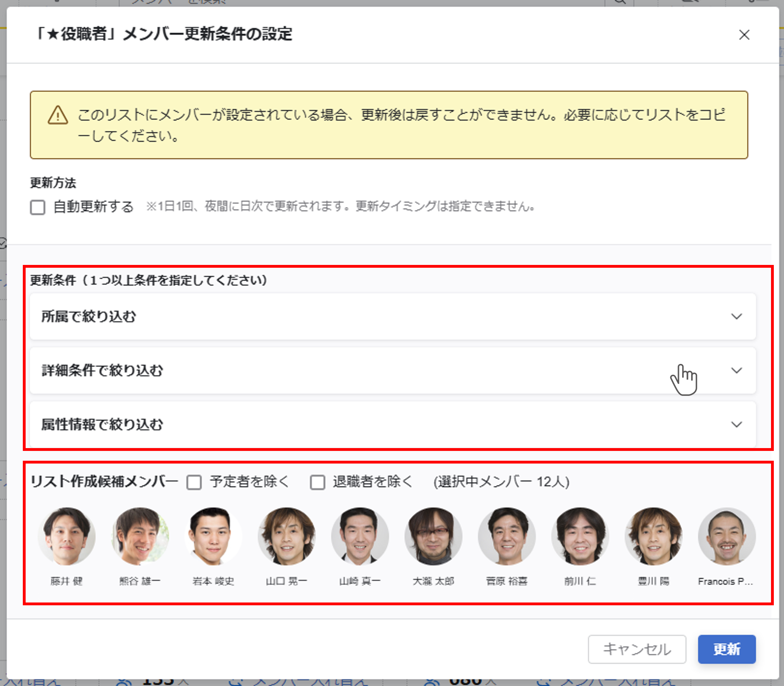Select 山崎 真一 member avatar
Image resolution: width=784 pixels, height=686 pixels.
(x=360, y=536)
